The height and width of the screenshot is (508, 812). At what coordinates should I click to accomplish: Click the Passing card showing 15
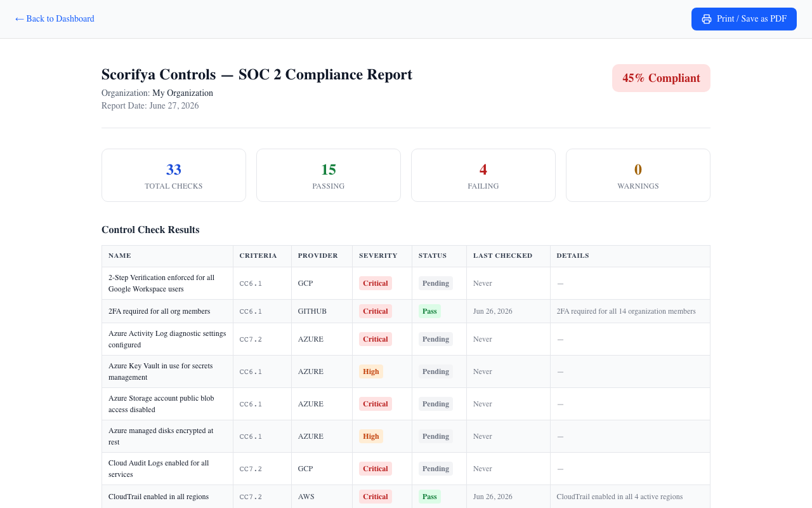pyautogui.click(x=329, y=175)
